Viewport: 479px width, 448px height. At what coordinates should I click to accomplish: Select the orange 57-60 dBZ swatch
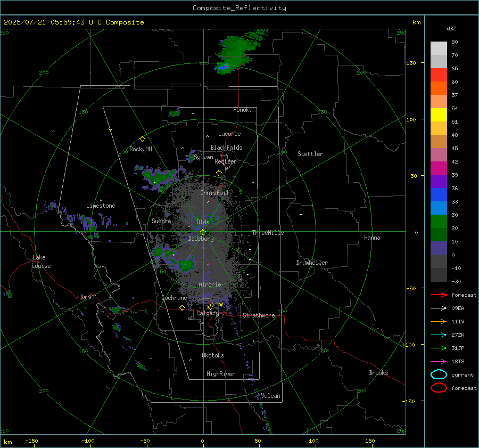pyautogui.click(x=439, y=88)
